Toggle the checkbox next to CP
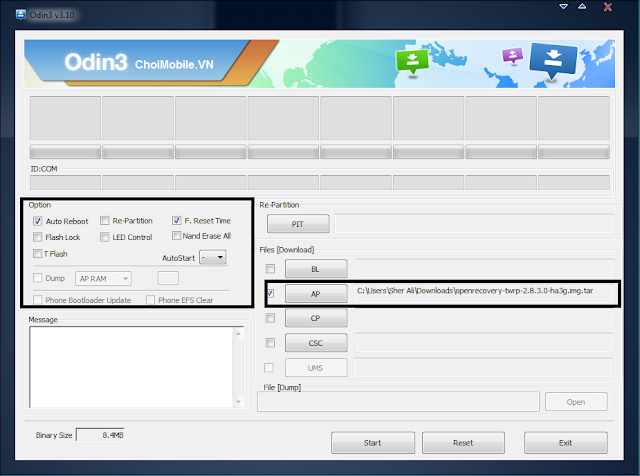 [x=270, y=318]
